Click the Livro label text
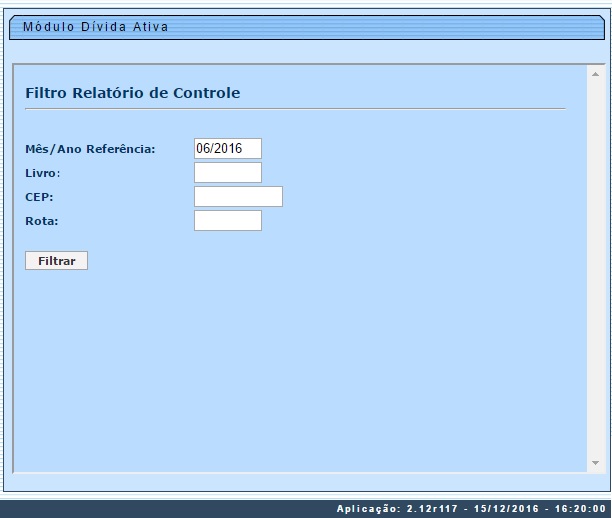 (x=43, y=173)
